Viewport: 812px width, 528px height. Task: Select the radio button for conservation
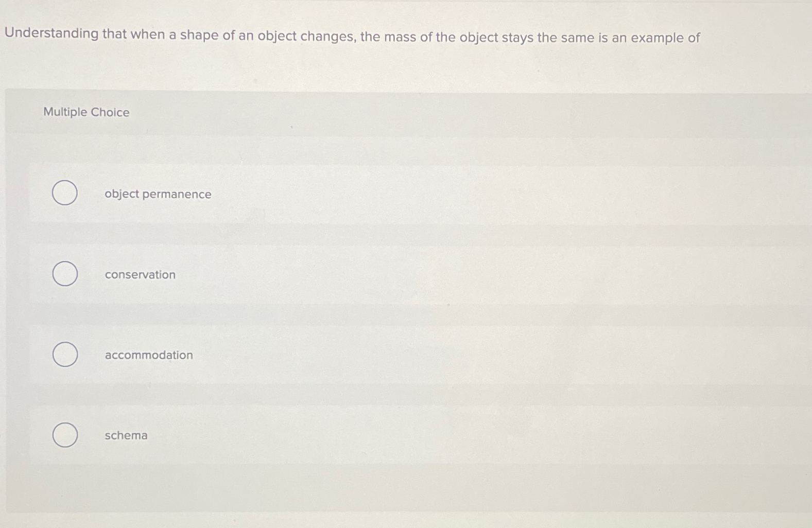coord(64,274)
